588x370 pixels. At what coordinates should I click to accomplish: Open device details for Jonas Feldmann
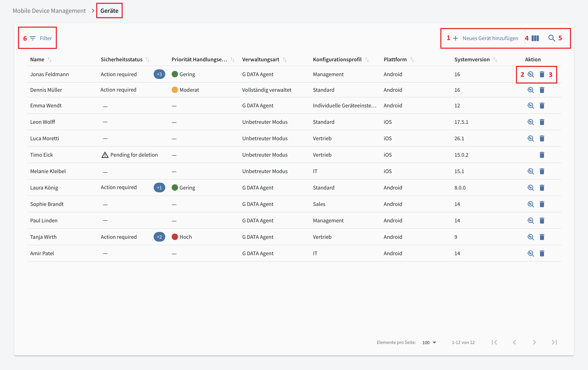point(530,74)
